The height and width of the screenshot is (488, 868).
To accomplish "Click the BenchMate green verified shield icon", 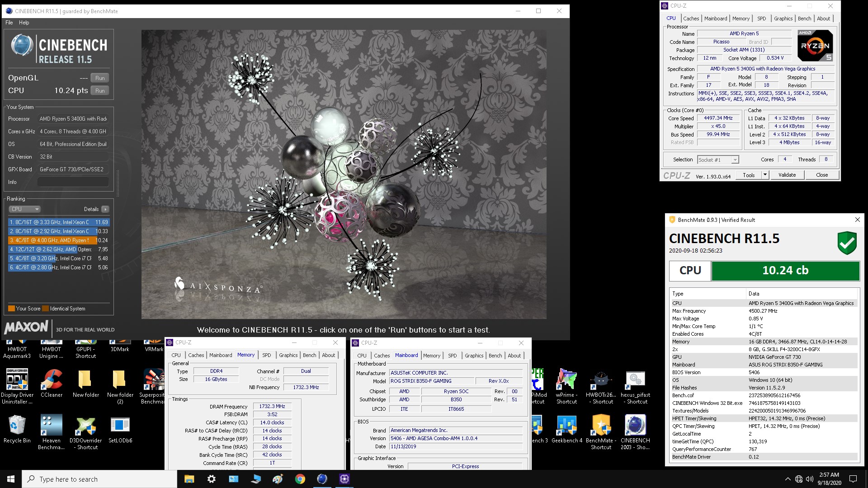I will tap(847, 243).
